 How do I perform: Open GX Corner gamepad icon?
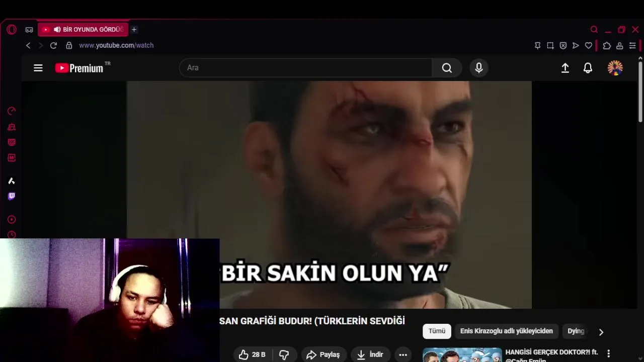click(29, 30)
